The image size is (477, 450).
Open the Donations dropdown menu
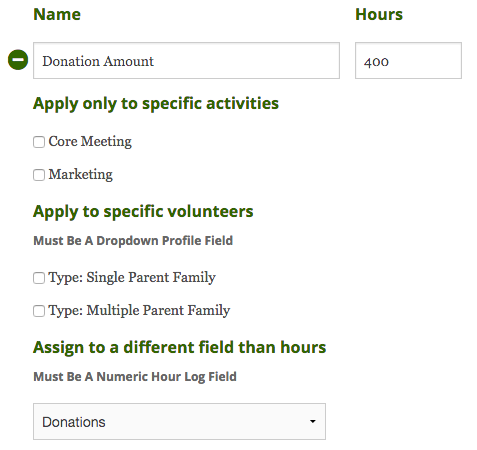click(179, 422)
